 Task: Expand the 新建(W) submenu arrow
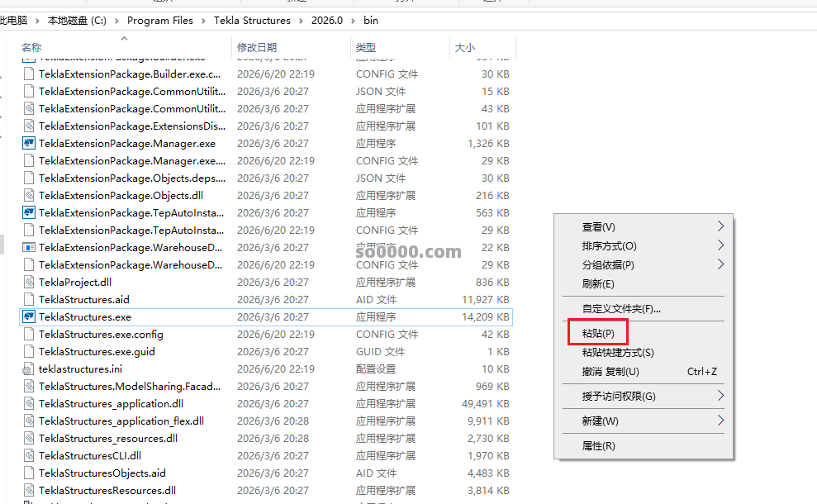pyautogui.click(x=720, y=420)
